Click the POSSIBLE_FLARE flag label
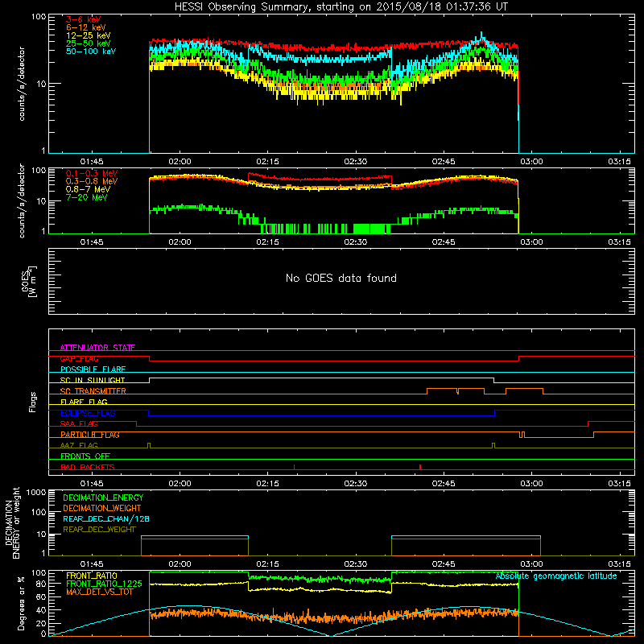This screenshot has width=644, height=644. tap(93, 369)
